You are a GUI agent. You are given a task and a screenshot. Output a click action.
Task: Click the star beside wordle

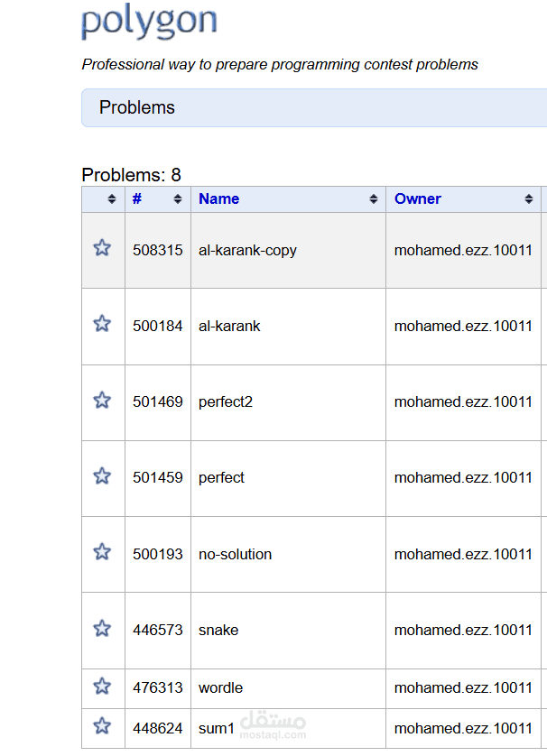pyautogui.click(x=102, y=686)
